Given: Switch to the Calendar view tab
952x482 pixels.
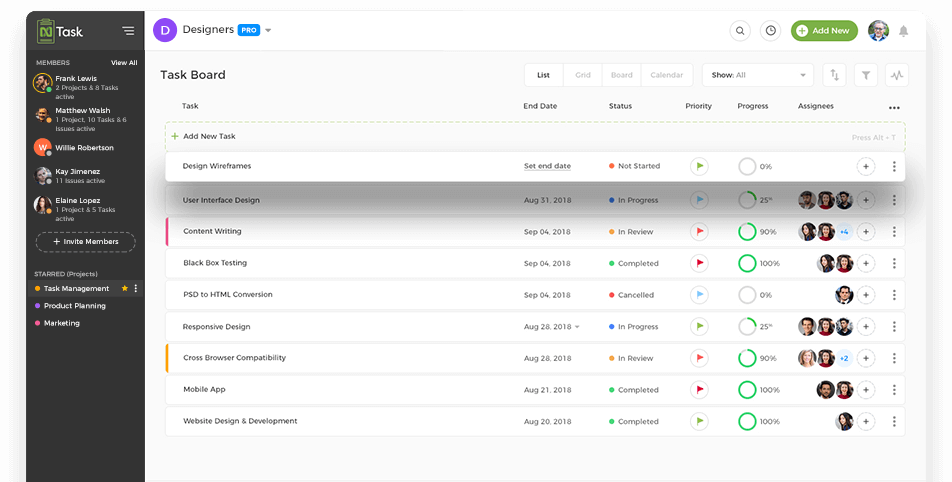Looking at the screenshot, I should (x=667, y=75).
